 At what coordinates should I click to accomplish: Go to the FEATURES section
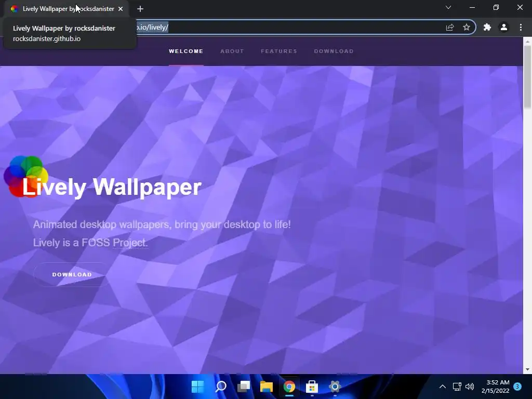pyautogui.click(x=279, y=51)
